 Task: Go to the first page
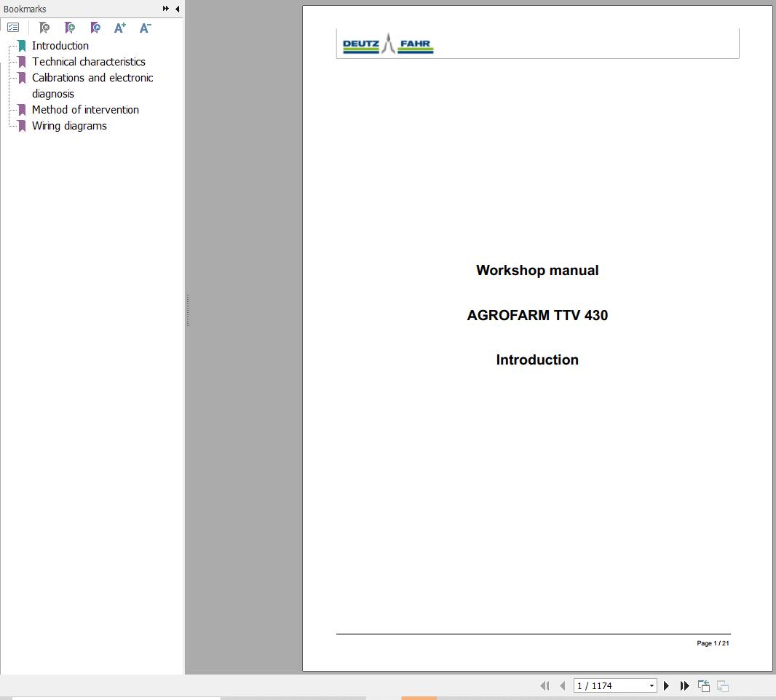coord(544,685)
